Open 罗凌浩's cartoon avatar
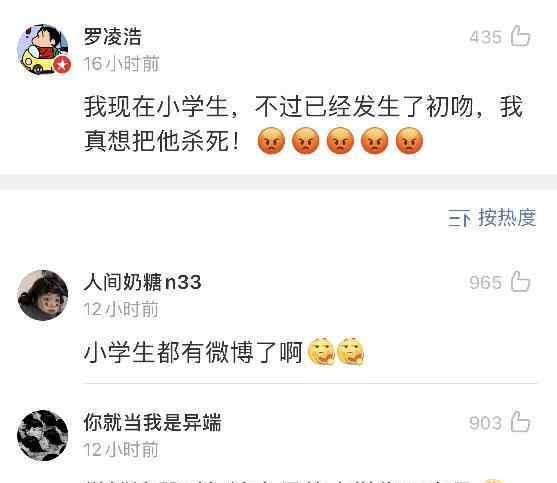Viewport: 557px width, 483px height. tap(43, 49)
